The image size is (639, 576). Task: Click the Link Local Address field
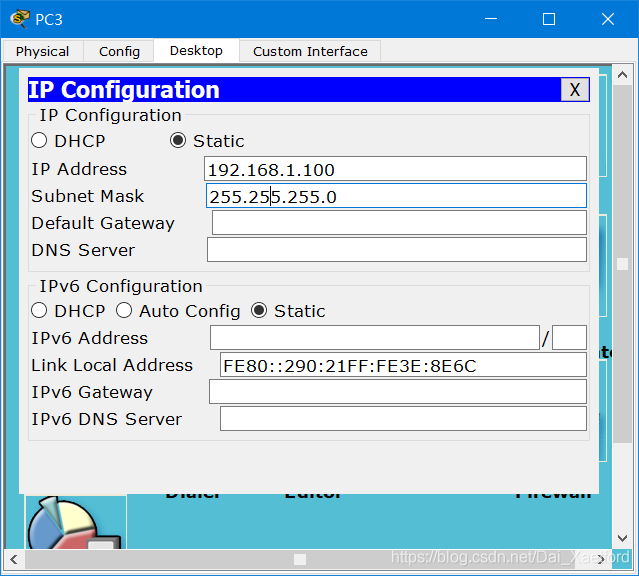click(x=402, y=365)
